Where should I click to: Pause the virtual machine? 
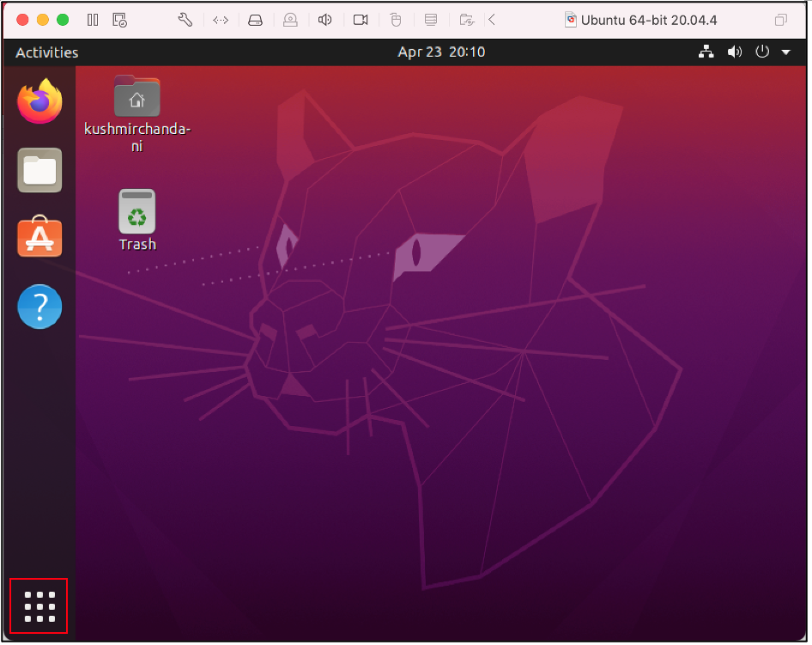(93, 20)
